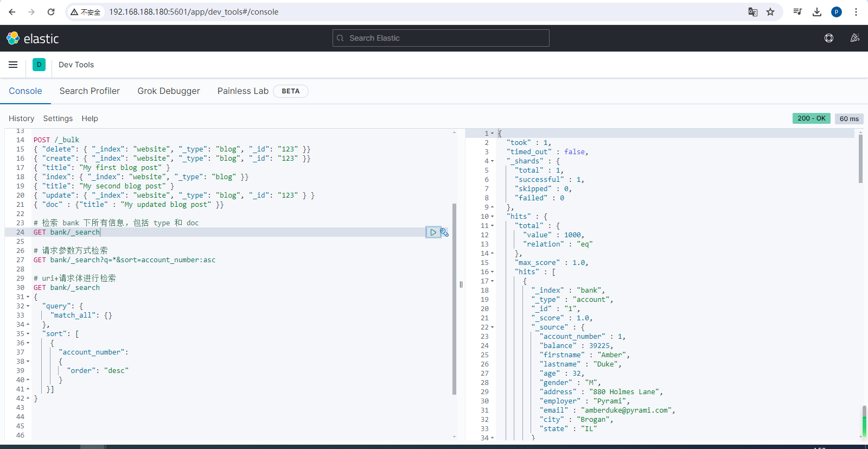
Task: Open browser downloads
Action: click(x=817, y=12)
